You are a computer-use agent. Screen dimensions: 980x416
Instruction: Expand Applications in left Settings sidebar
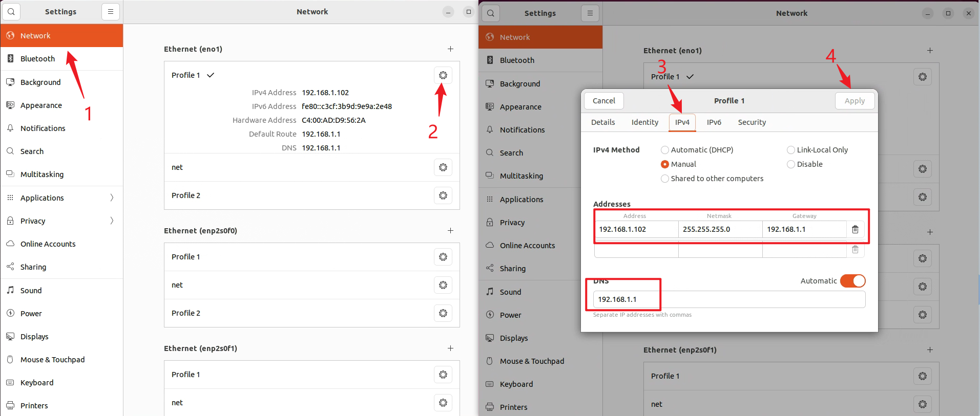point(61,198)
